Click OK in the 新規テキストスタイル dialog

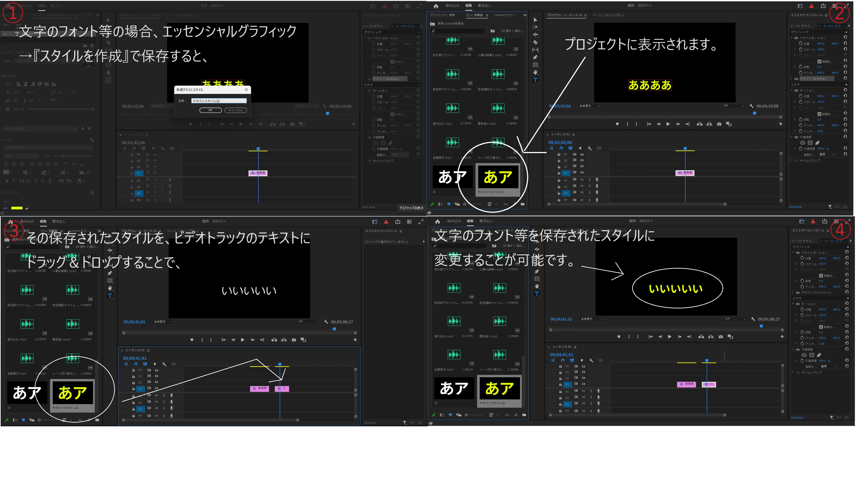[210, 110]
